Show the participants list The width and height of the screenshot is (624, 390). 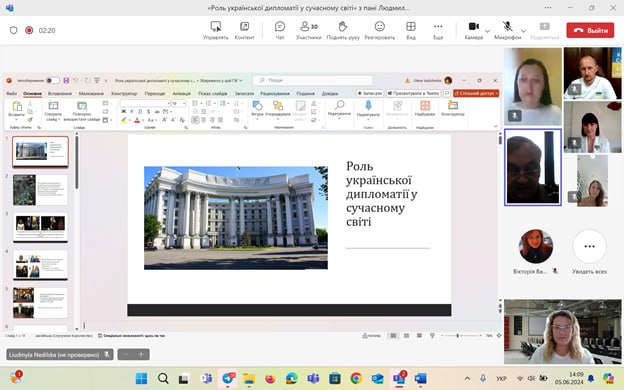pyautogui.click(x=309, y=30)
